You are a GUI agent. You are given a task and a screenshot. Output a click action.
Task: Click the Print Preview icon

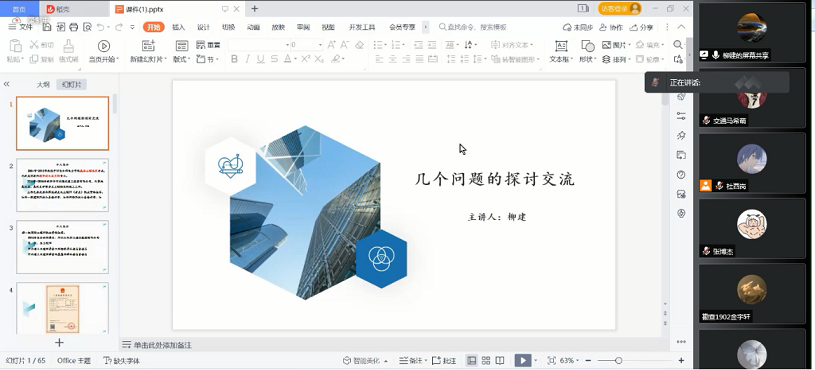pos(87,27)
